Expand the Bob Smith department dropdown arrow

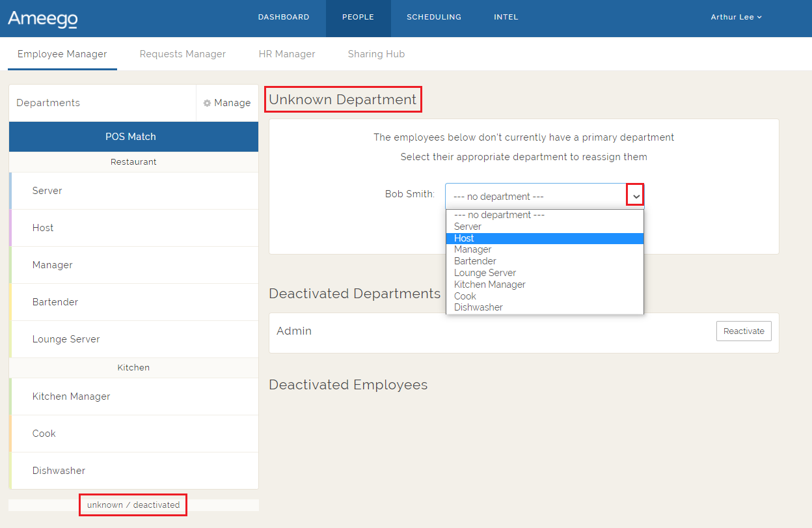point(636,196)
